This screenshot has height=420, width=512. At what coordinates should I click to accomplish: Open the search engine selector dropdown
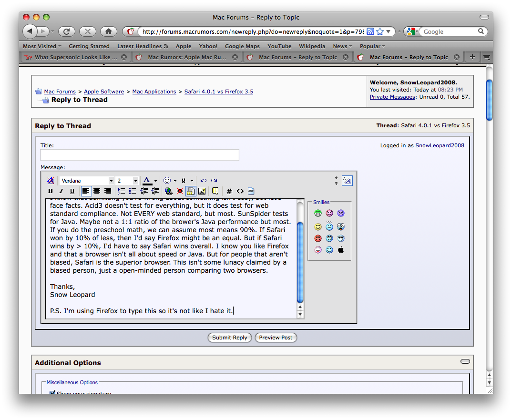(412, 31)
